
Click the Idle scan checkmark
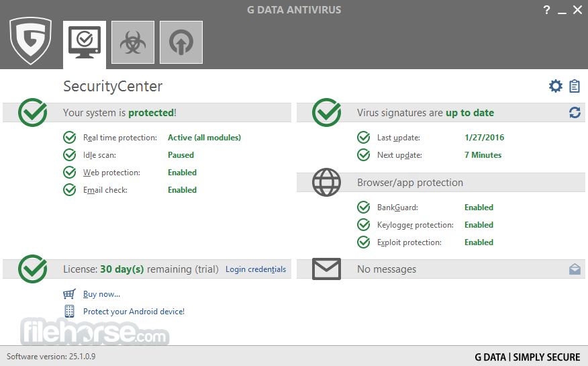click(x=69, y=155)
